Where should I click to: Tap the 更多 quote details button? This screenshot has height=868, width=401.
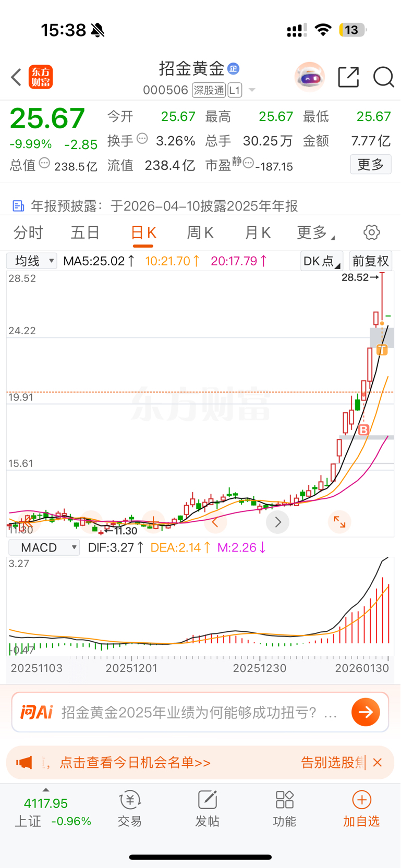[371, 165]
